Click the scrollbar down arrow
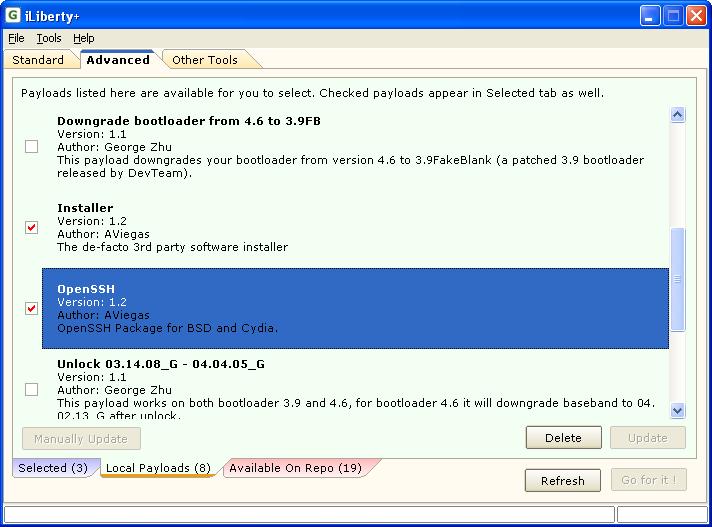The image size is (712, 527). (x=677, y=411)
